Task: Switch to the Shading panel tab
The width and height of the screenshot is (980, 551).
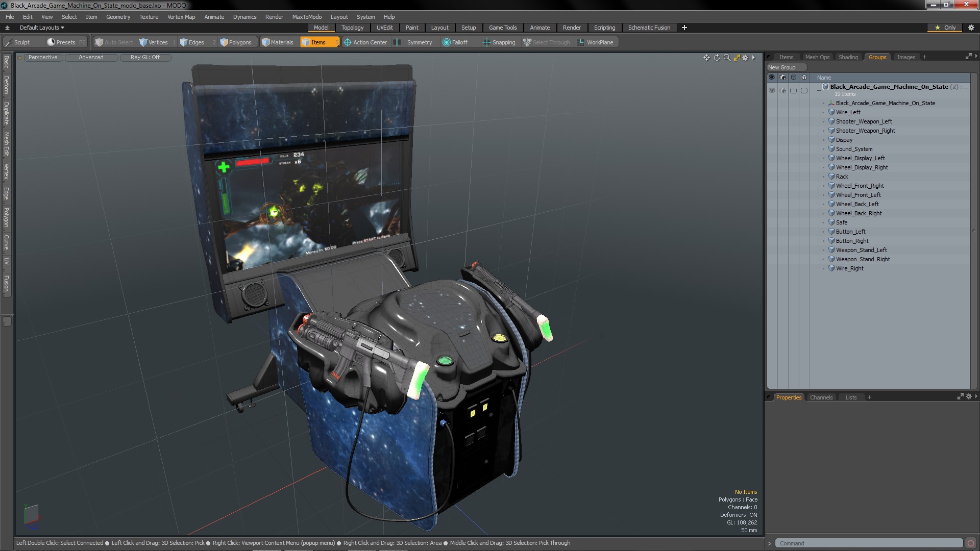Action: click(848, 57)
